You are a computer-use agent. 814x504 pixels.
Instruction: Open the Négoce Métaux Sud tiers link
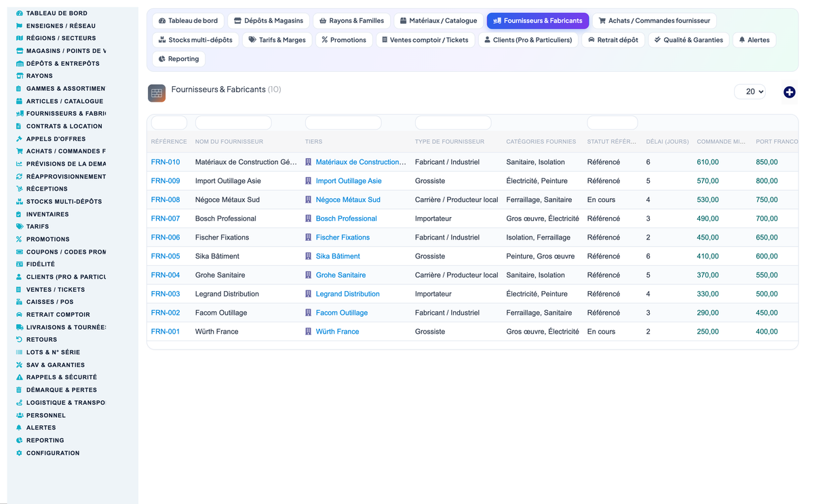pos(348,200)
